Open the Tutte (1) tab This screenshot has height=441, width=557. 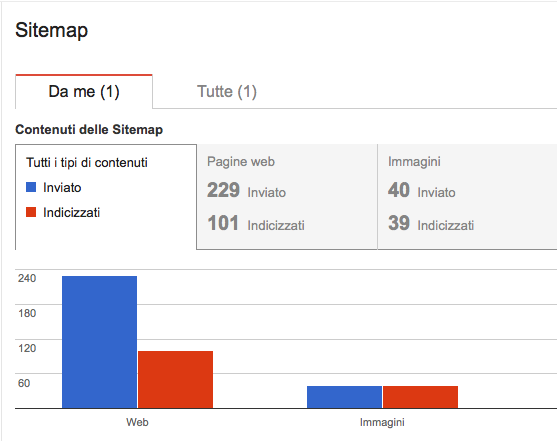click(227, 91)
